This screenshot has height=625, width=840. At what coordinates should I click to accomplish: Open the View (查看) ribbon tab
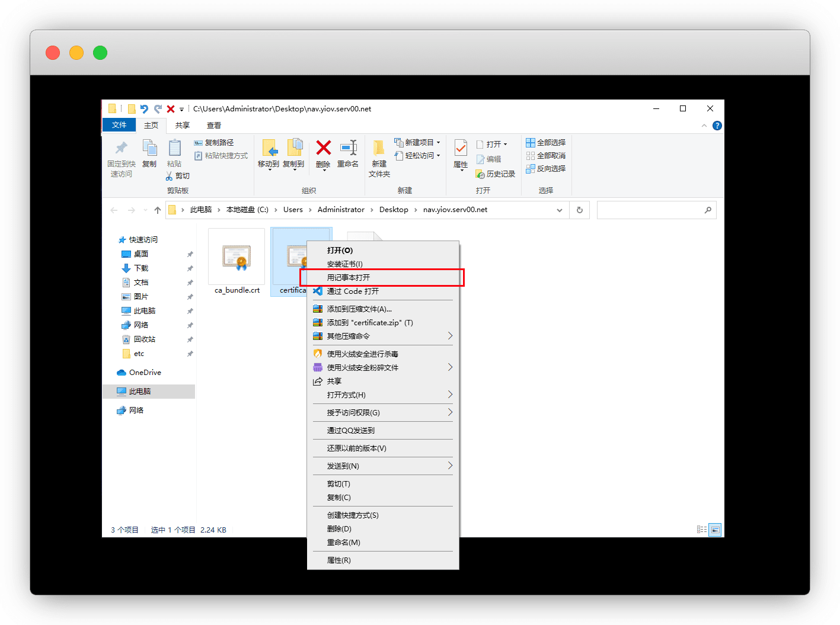(x=214, y=126)
